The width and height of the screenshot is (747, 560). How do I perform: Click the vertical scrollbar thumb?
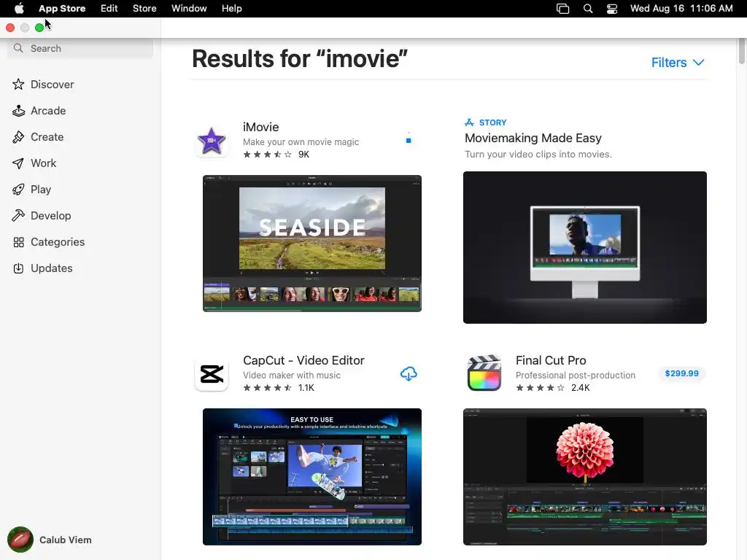[742, 50]
